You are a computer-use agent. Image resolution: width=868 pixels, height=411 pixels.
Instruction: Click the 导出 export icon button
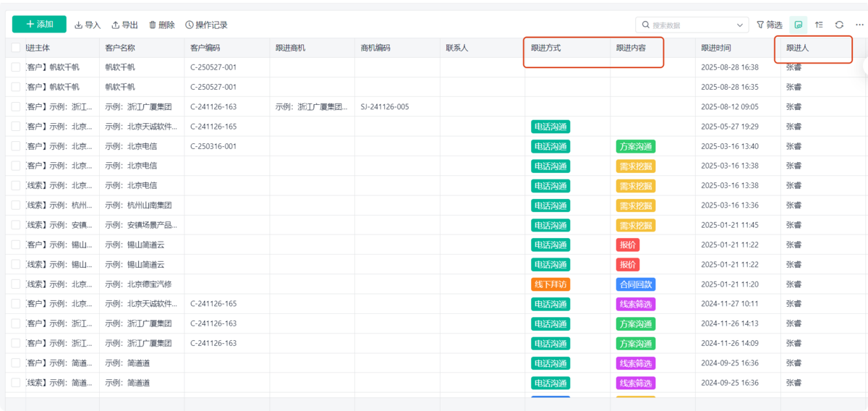tap(116, 25)
